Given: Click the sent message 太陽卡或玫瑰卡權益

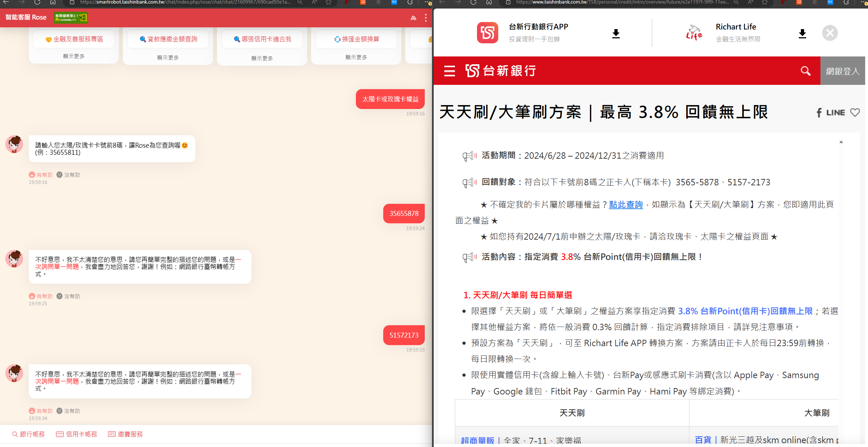Looking at the screenshot, I should click(390, 99).
